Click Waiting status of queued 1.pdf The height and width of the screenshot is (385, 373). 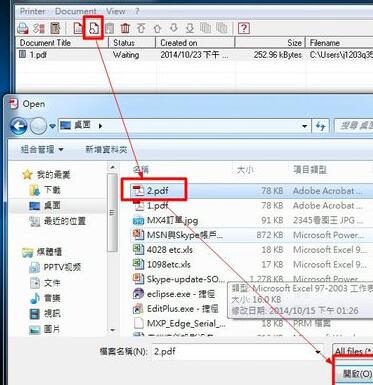126,55
